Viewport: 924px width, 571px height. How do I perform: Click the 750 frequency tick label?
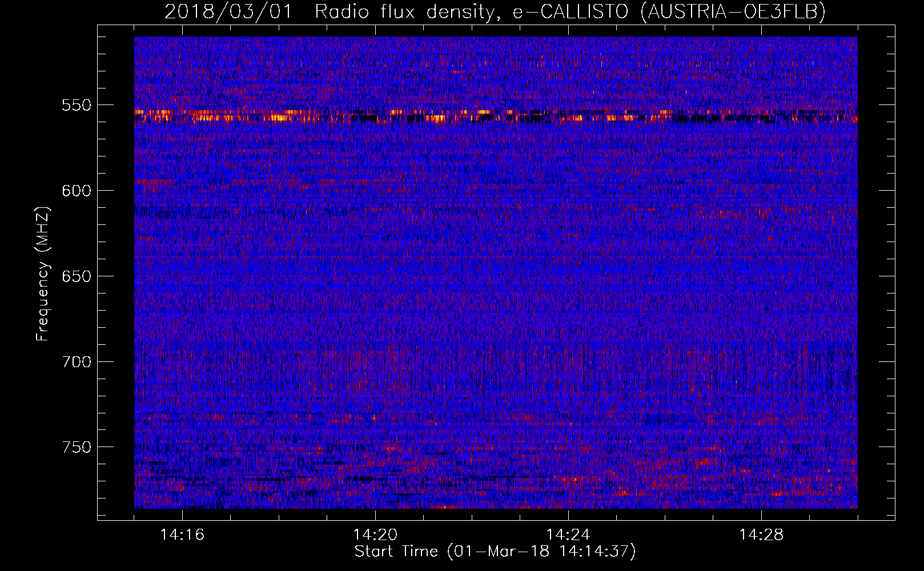(77, 447)
